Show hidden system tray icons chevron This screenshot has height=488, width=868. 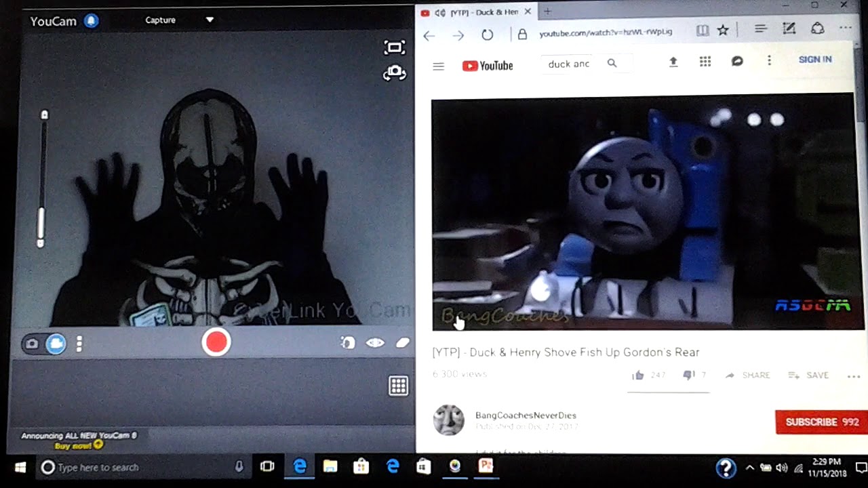coord(749,468)
